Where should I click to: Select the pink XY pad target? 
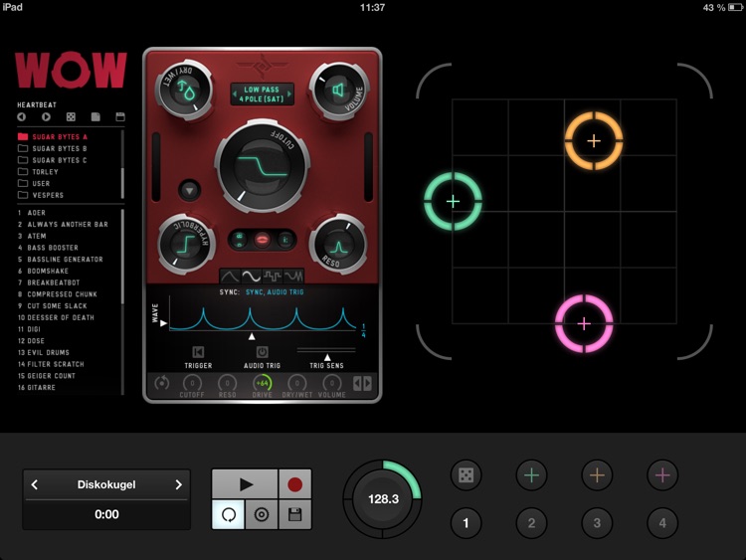(584, 323)
